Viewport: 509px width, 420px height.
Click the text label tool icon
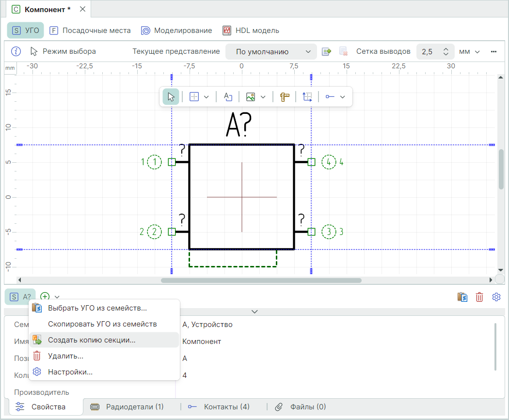pyautogui.click(x=228, y=97)
